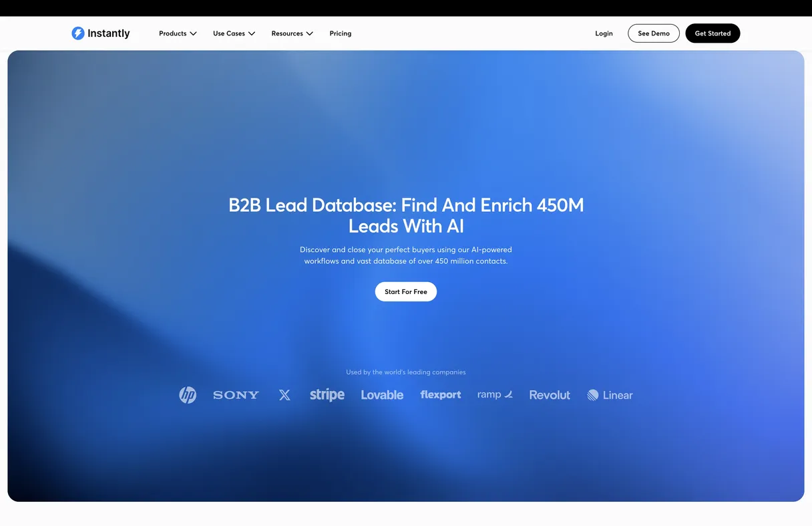The height and width of the screenshot is (526, 812).
Task: Click the Revolut logo
Action: (x=550, y=395)
